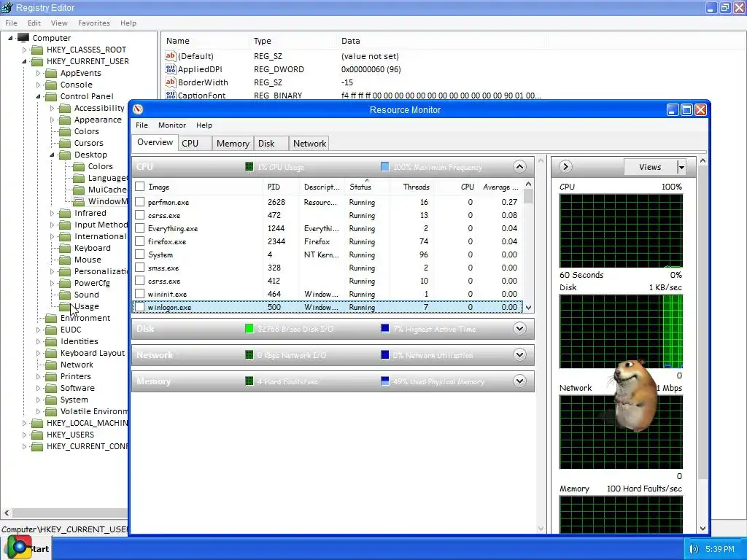Click the Printers folder icon
The width and height of the screenshot is (747, 560).
tap(51, 376)
